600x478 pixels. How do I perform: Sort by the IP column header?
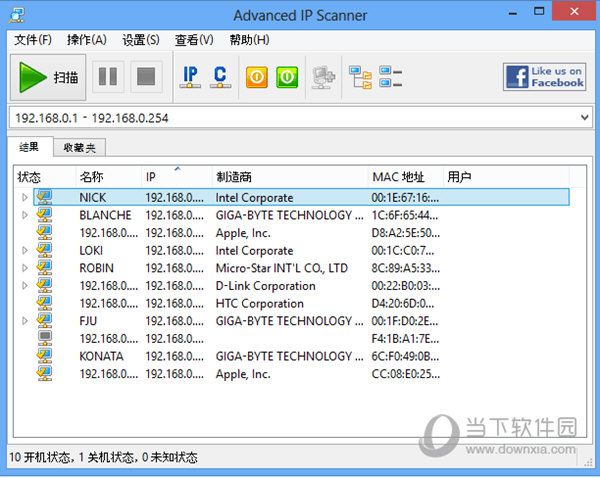coord(177,177)
